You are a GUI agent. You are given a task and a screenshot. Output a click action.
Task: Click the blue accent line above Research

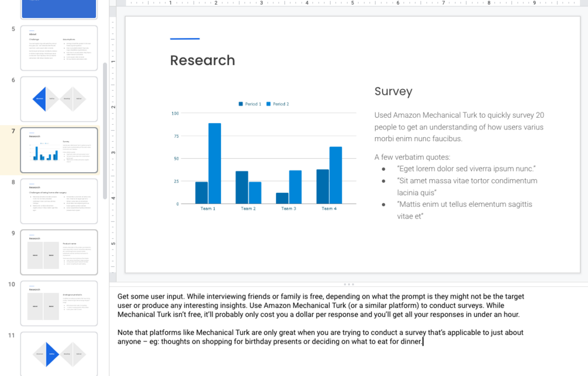185,39
